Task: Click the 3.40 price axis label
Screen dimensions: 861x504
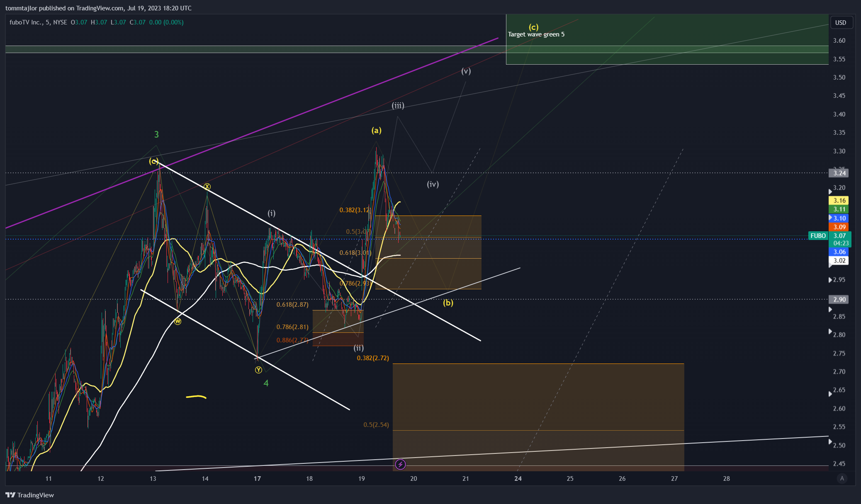Action: [x=839, y=114]
